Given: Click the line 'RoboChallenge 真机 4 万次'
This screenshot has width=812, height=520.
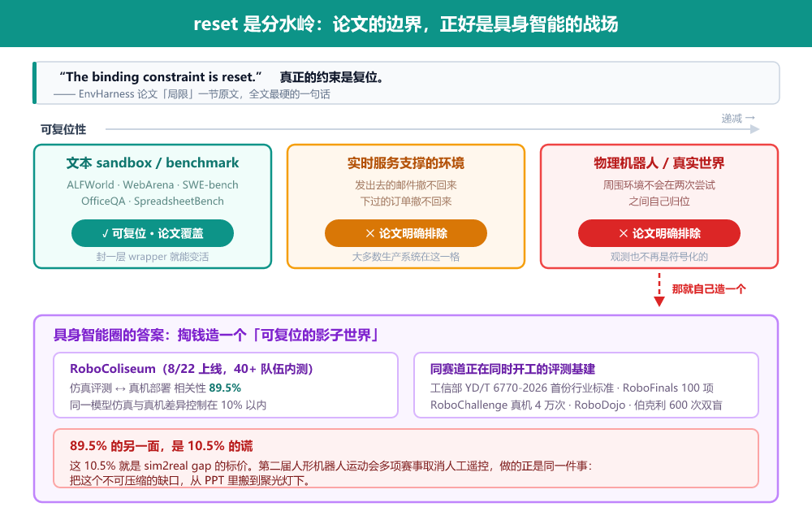Looking at the screenshot, I should [x=498, y=405].
